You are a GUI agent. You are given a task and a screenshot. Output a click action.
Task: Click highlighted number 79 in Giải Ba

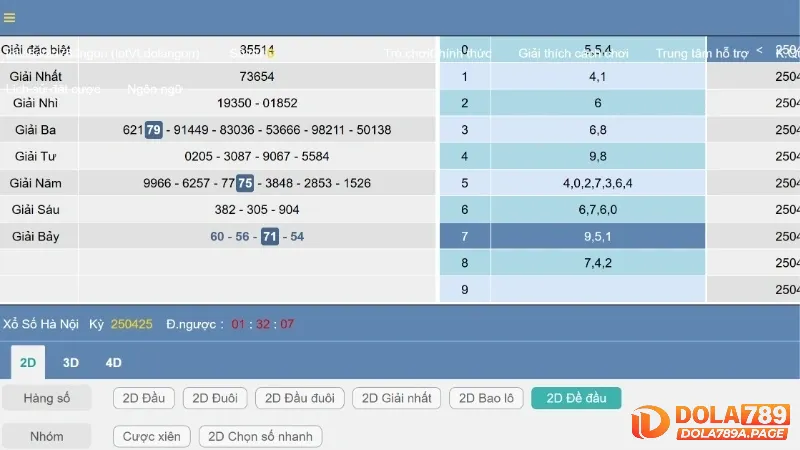tap(153, 130)
